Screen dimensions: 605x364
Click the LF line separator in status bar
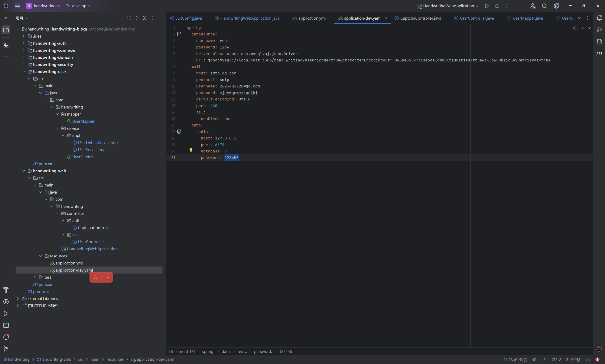click(543, 359)
